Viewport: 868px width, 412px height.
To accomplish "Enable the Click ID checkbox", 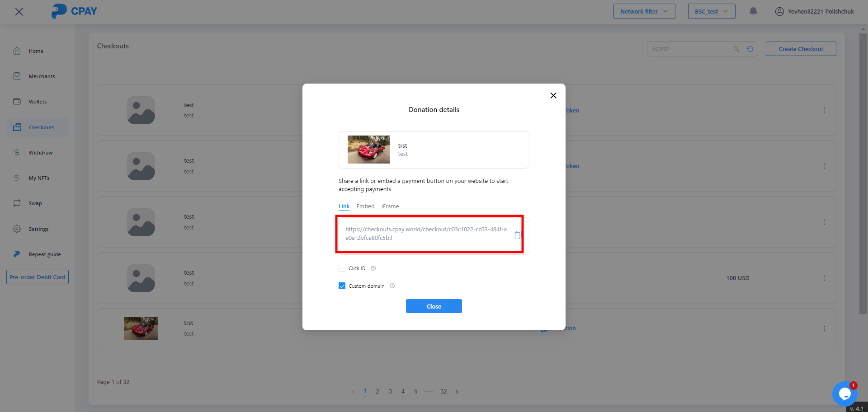I will (x=342, y=268).
